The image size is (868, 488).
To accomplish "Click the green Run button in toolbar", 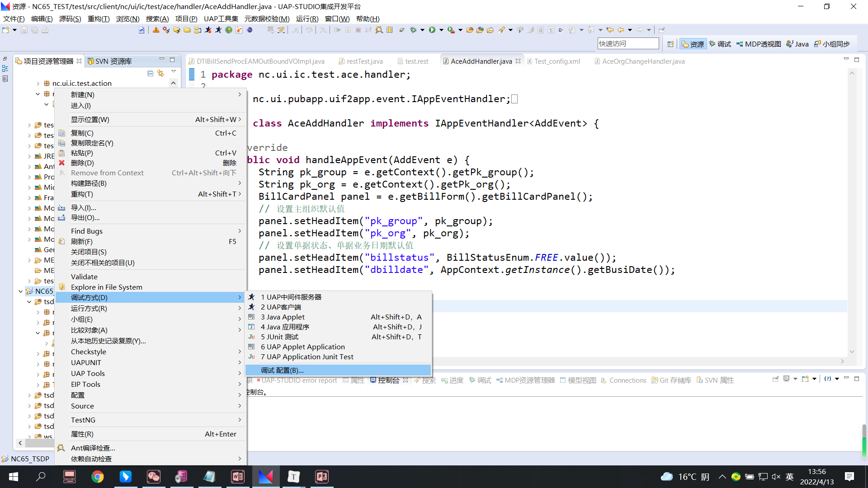I will pos(432,30).
